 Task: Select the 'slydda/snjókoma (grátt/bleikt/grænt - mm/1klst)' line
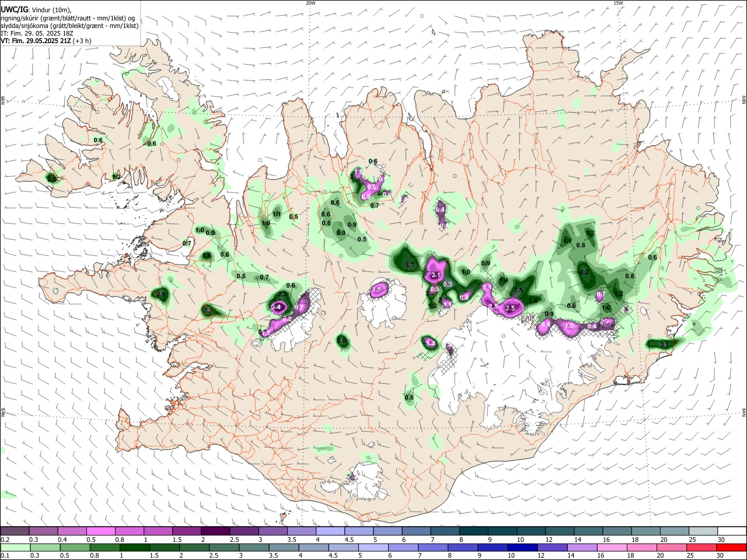tap(69, 26)
